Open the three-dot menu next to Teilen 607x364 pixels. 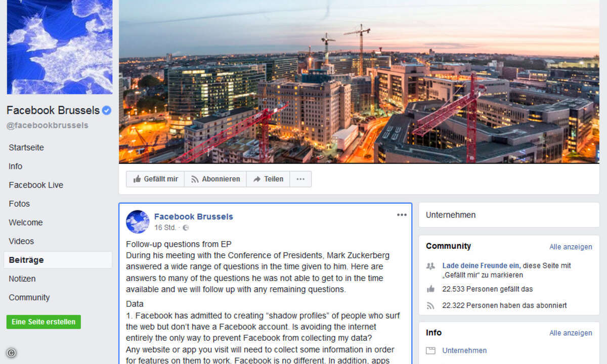click(x=300, y=179)
